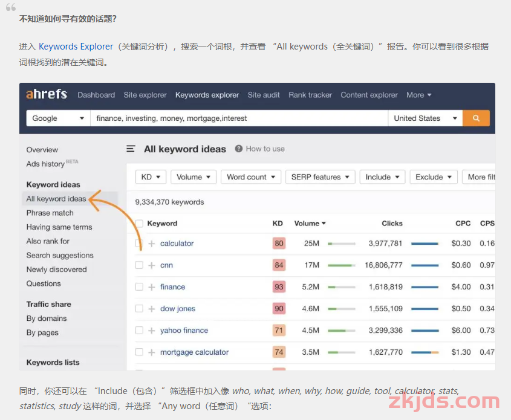Select Keywords explorer tab

[207, 95]
